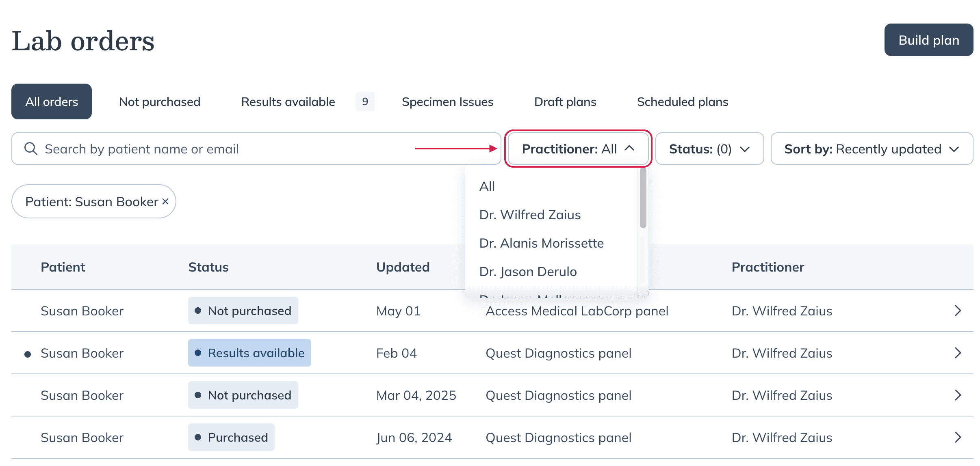Open the Mar 04, 2025 order chevron

pyautogui.click(x=958, y=395)
